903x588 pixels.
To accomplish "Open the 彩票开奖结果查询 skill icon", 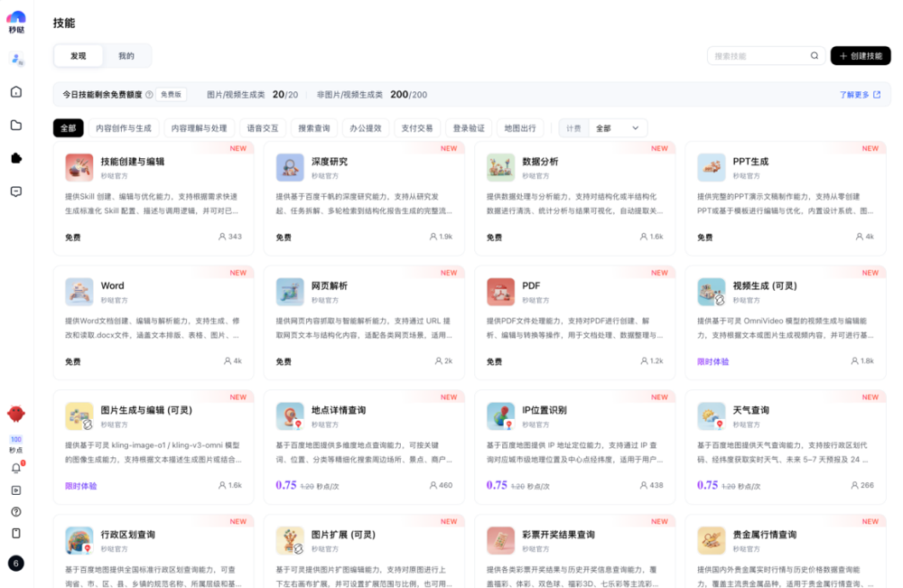I will pyautogui.click(x=501, y=540).
